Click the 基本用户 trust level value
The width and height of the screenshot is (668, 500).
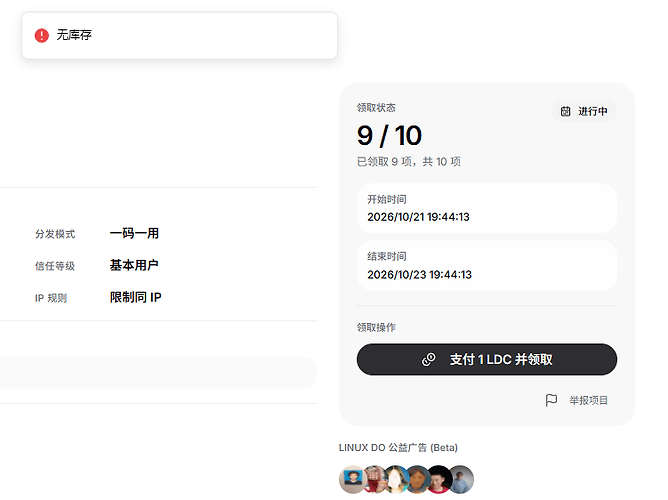134,265
